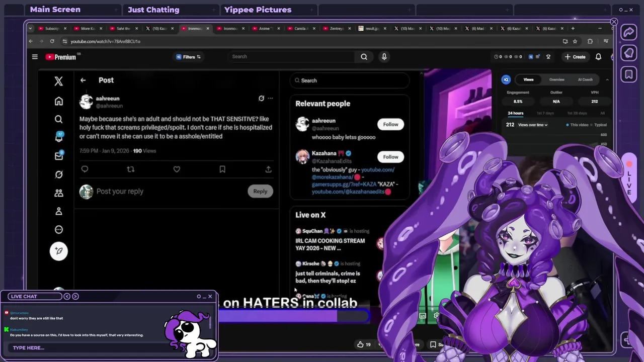Image resolution: width=644 pixels, height=362 pixels.
Task: Repost the aahreeun post
Action: click(x=131, y=169)
